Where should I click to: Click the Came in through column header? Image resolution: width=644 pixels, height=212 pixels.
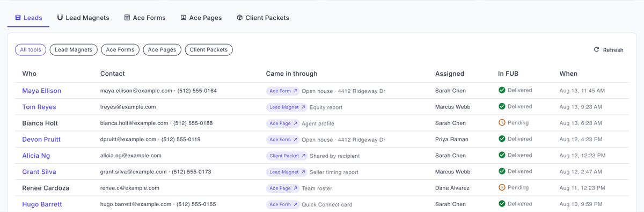click(x=291, y=74)
